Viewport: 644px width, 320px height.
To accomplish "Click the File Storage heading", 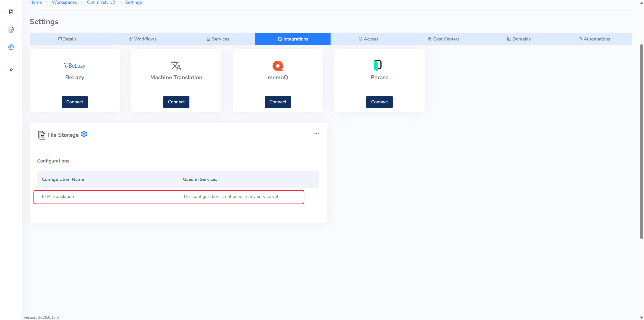I will (63, 135).
